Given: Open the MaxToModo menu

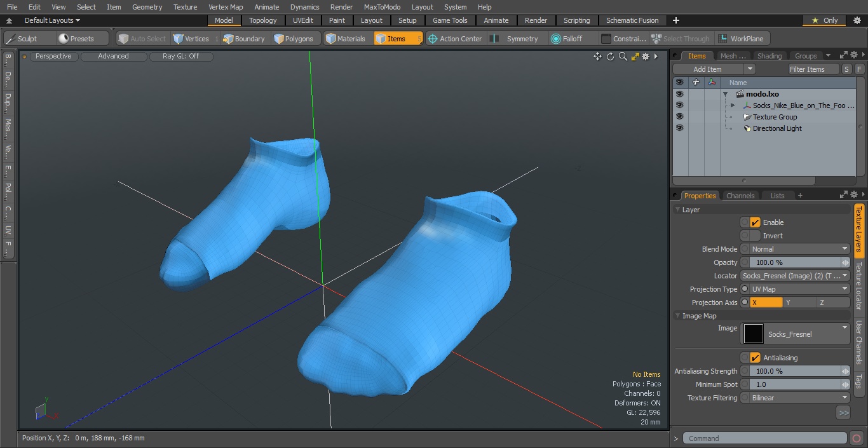Looking at the screenshot, I should [382, 7].
